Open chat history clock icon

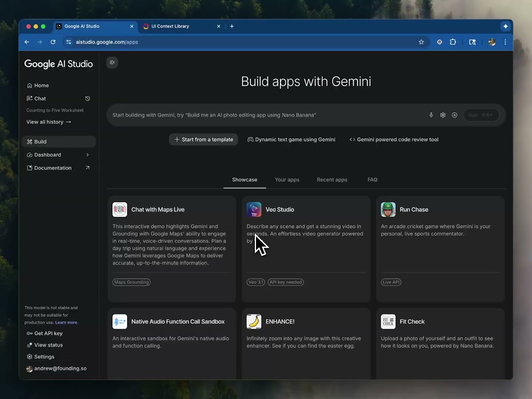pos(88,99)
